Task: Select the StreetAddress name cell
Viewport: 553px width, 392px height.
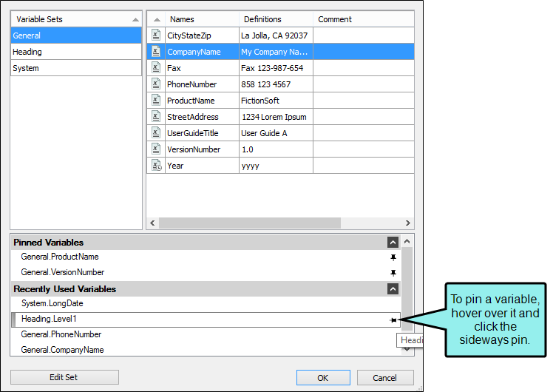Action: point(202,116)
